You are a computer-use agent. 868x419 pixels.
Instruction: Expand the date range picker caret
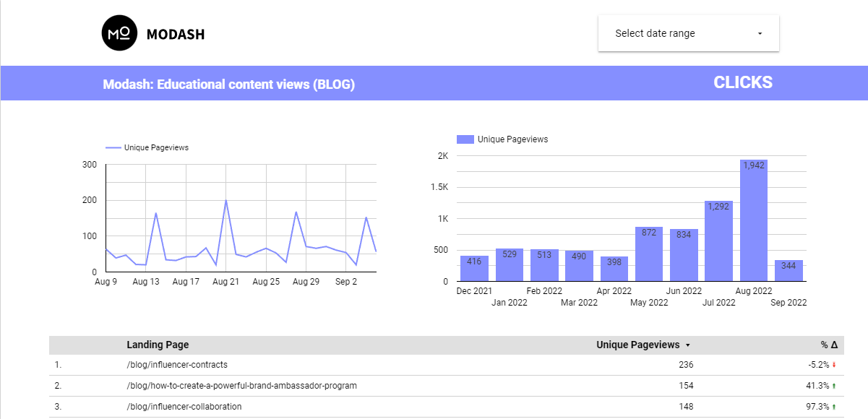760,33
